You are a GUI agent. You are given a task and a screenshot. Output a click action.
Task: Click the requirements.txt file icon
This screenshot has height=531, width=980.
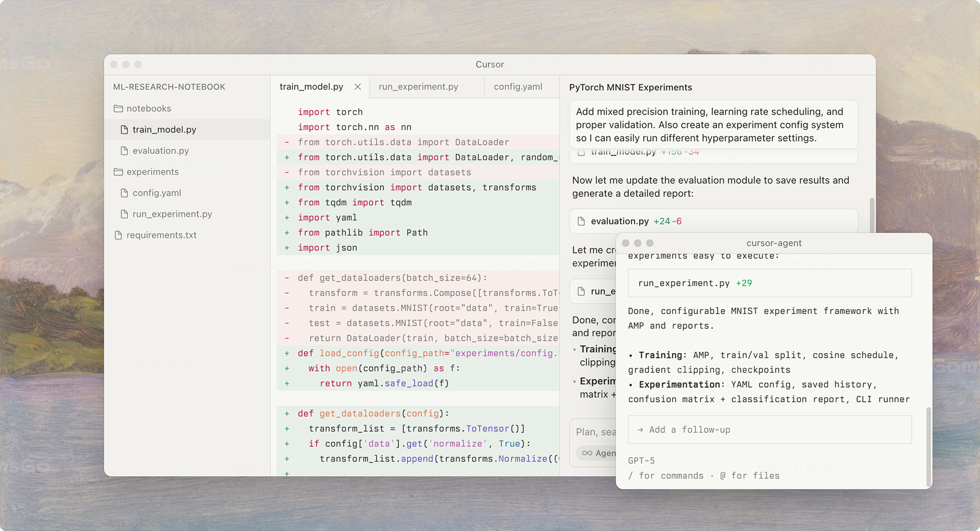118,235
